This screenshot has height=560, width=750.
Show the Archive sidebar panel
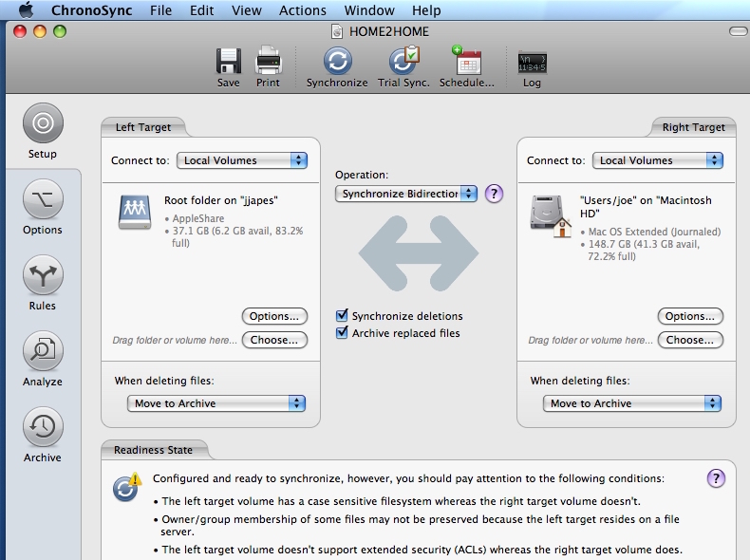pyautogui.click(x=43, y=428)
